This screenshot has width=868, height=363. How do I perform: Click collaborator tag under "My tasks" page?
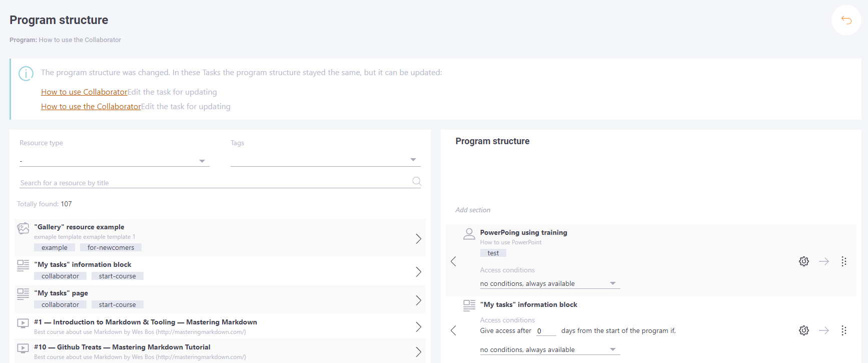pyautogui.click(x=60, y=304)
